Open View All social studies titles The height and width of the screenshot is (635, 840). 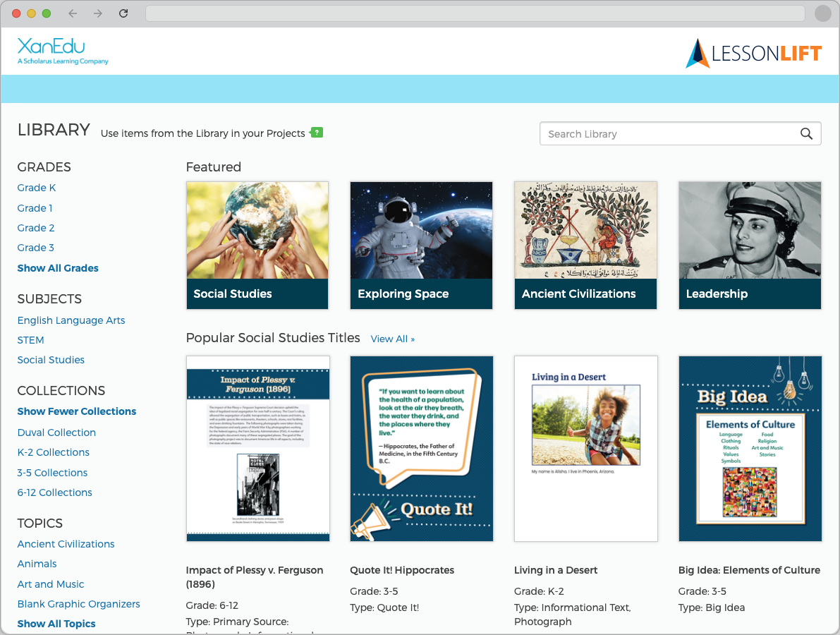point(392,339)
